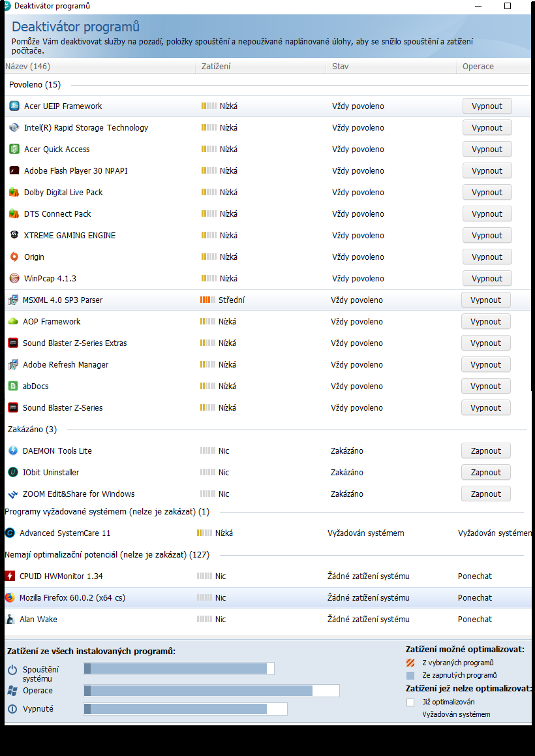Click the Mozilla Firefox icon
This screenshot has height=756, width=535.
pyautogui.click(x=10, y=597)
